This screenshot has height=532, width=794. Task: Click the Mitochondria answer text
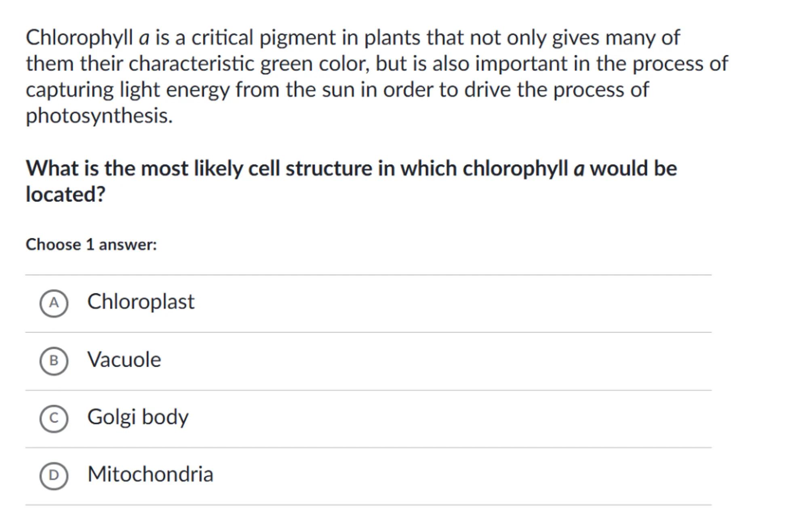(x=150, y=474)
